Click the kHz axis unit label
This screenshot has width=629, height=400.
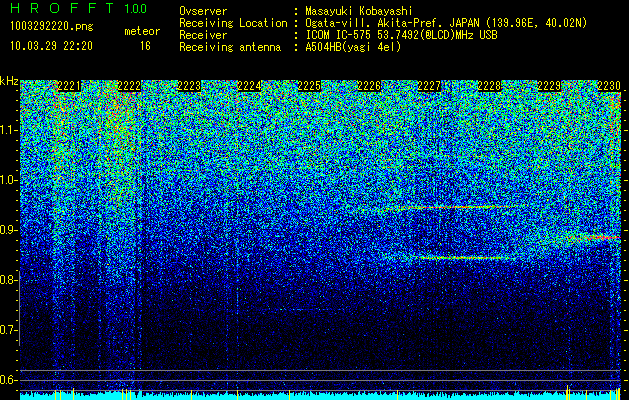point(9,81)
